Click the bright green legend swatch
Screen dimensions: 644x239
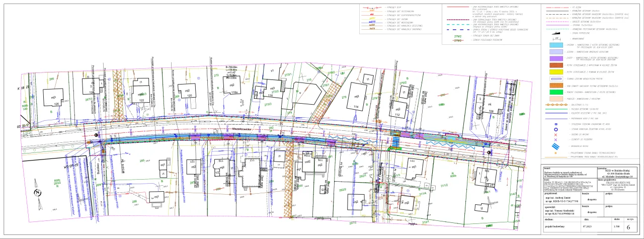pyautogui.click(x=556, y=92)
